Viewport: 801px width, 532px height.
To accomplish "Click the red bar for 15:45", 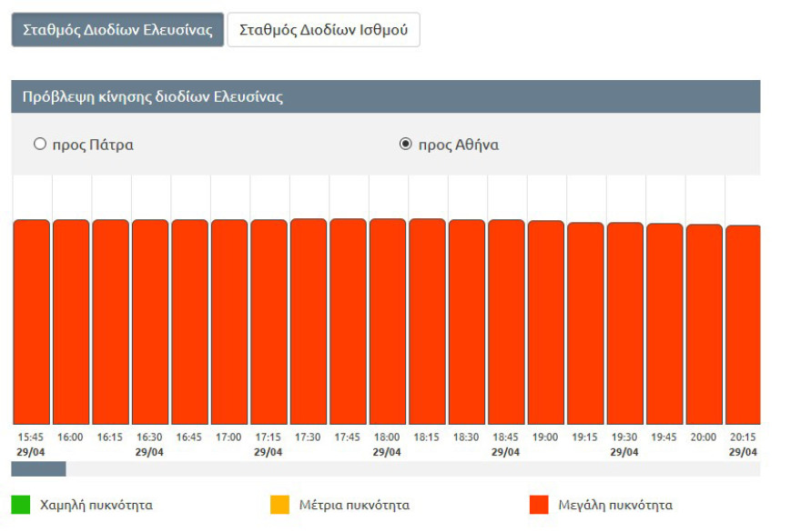I will click(x=31, y=321).
